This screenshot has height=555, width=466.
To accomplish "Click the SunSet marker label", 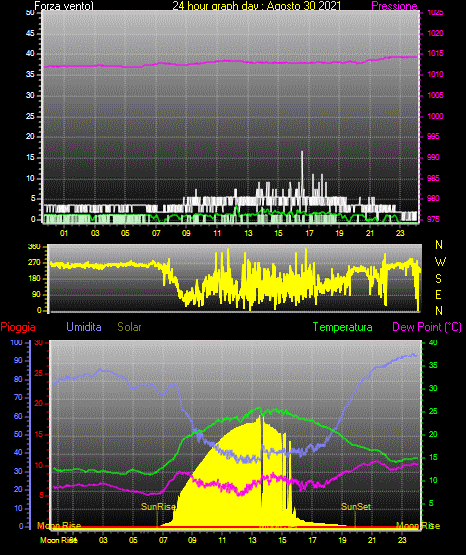I will [356, 507].
